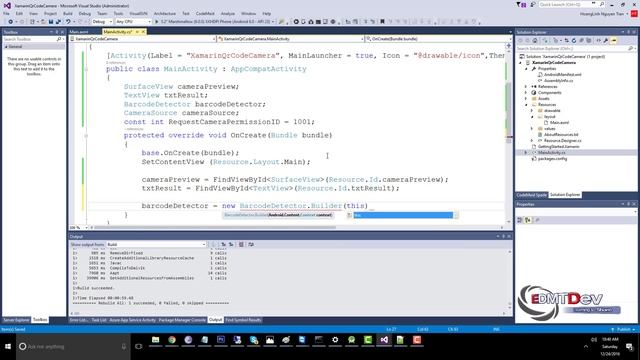Open the Debug configuration dropdown
The width and height of the screenshot is (640, 360).
click(102, 22)
